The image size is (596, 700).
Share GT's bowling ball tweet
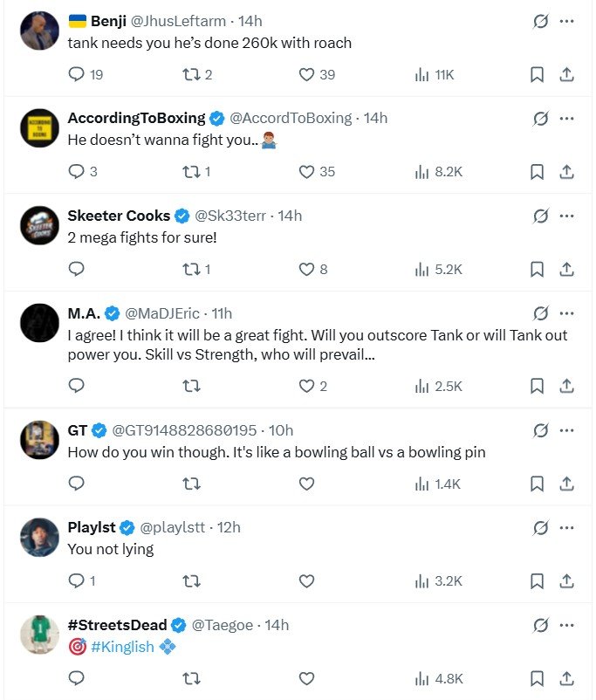click(566, 483)
